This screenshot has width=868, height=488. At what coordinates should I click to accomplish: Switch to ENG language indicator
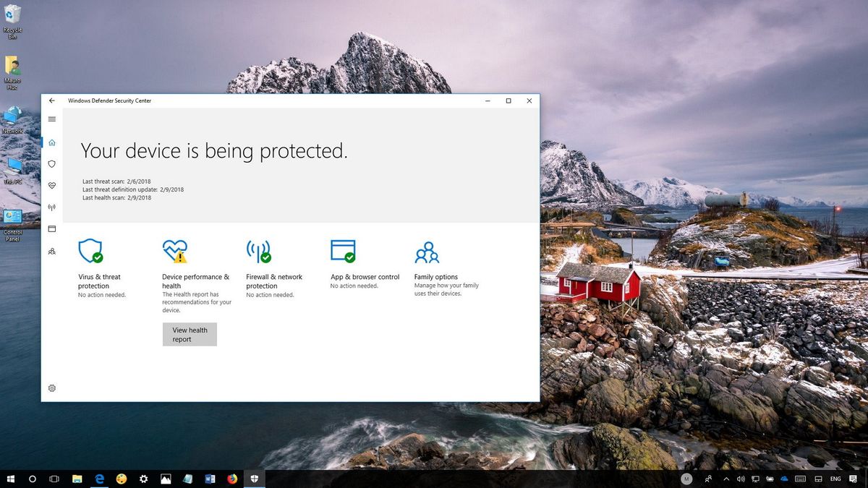click(837, 479)
